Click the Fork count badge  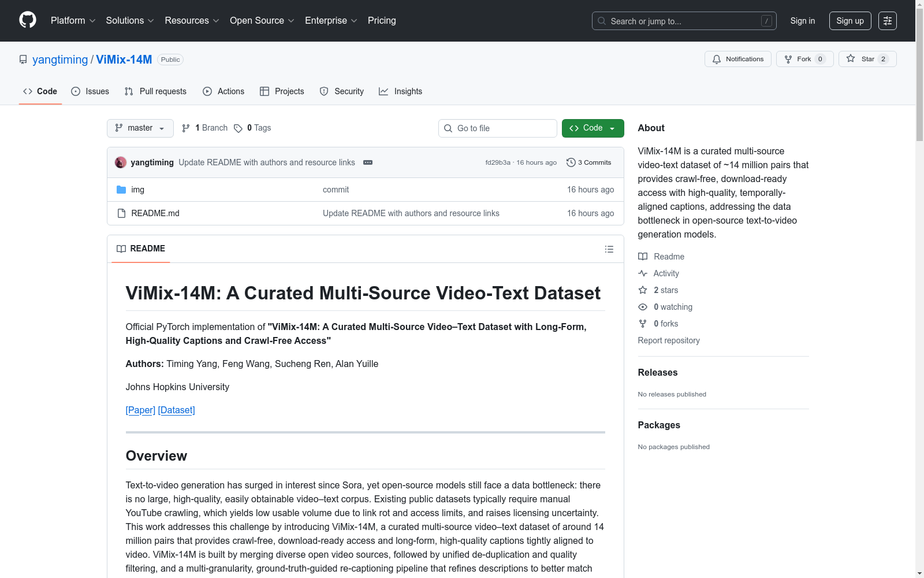coord(820,59)
